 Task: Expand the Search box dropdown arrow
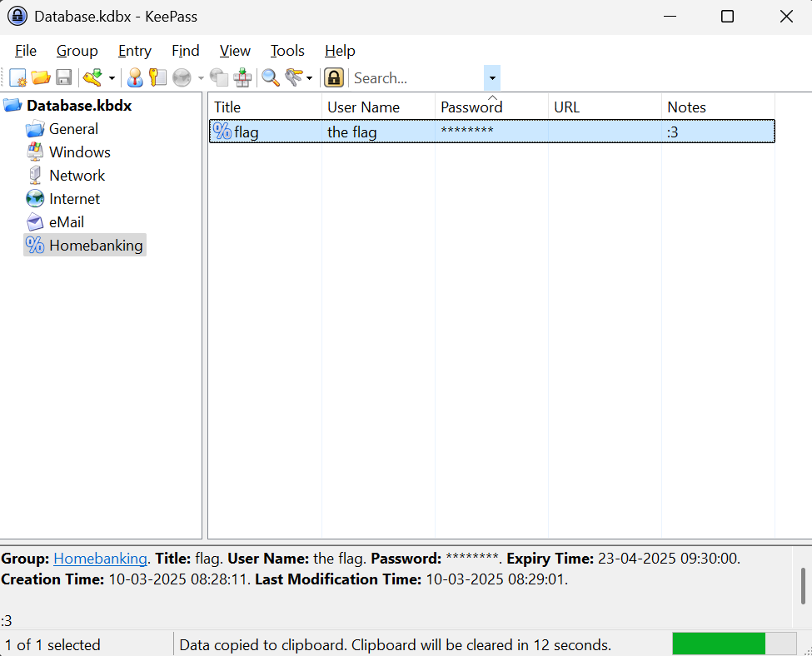coord(492,78)
